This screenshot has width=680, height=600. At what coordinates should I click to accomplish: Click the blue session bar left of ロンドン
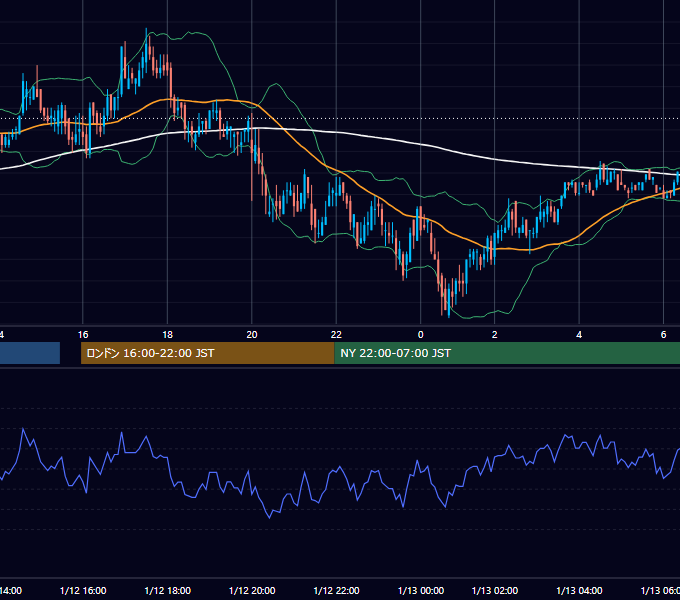click(x=30, y=353)
